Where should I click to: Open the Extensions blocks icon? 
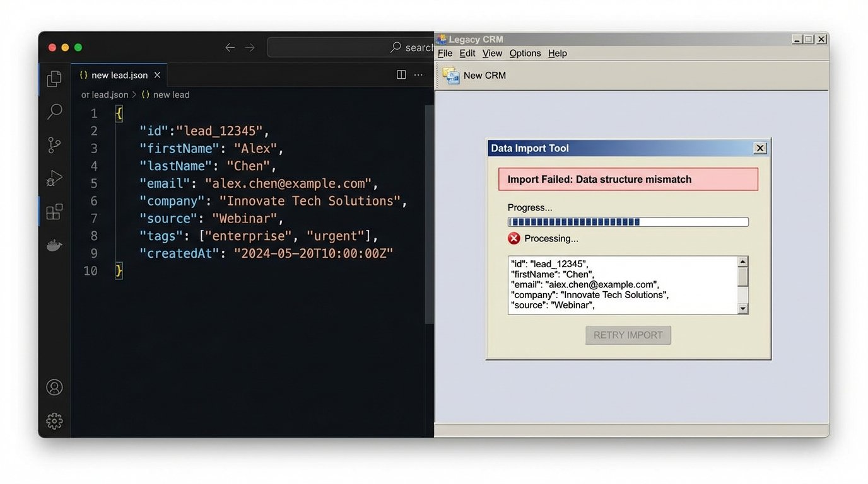tap(54, 212)
